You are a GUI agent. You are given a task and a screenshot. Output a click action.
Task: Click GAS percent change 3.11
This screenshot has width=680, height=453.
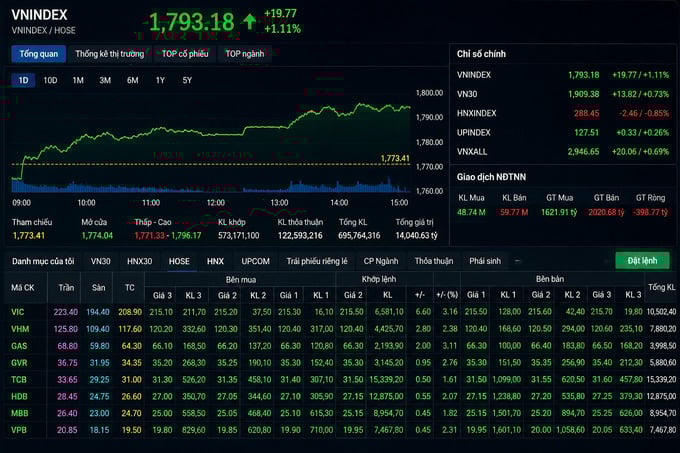pyautogui.click(x=450, y=346)
